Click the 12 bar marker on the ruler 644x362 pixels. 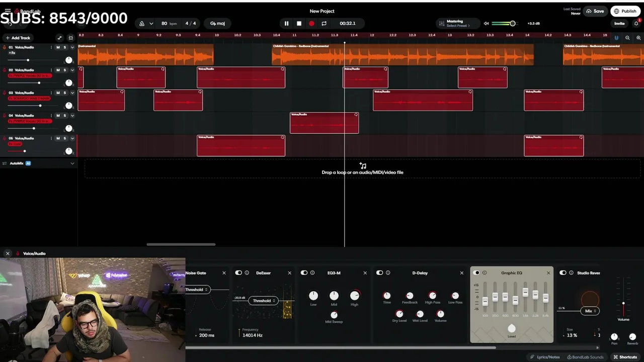(x=372, y=35)
